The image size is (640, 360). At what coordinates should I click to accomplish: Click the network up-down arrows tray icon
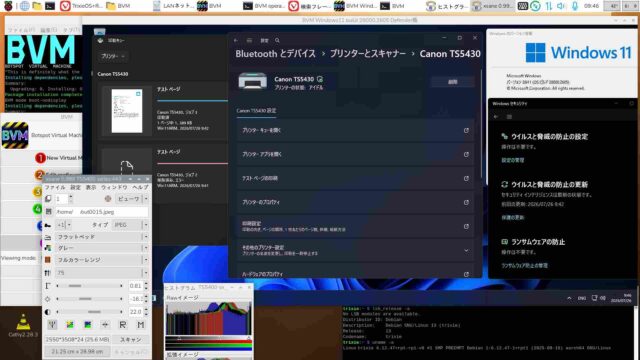548,6
